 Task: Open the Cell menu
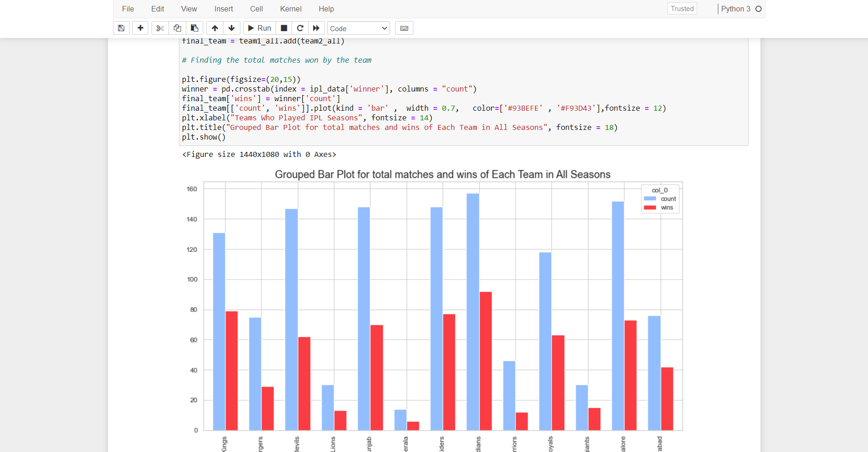coord(256,9)
